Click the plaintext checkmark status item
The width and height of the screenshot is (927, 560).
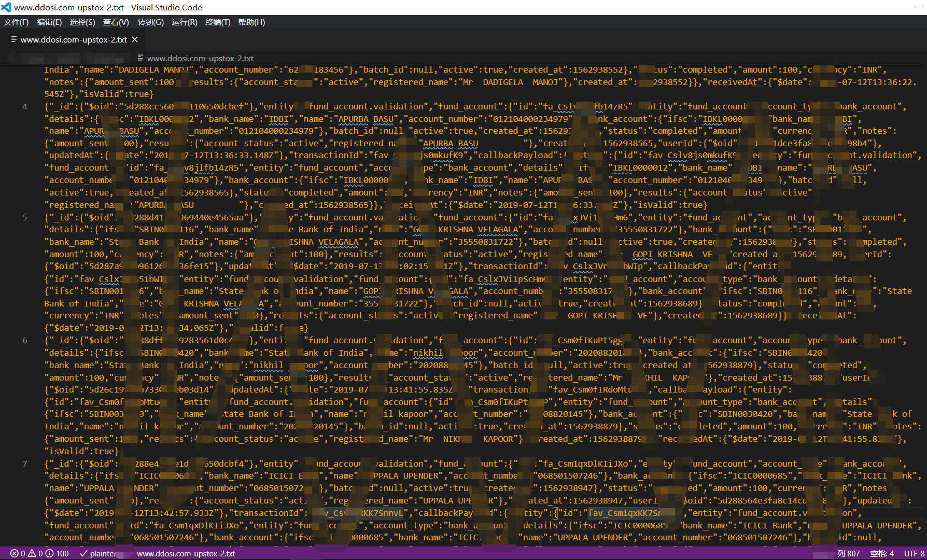click(x=98, y=554)
